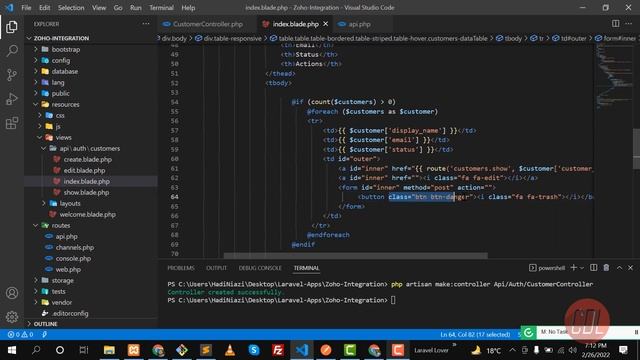Add a new terminal with plus icon
The image size is (640, 360).
(x=573, y=268)
